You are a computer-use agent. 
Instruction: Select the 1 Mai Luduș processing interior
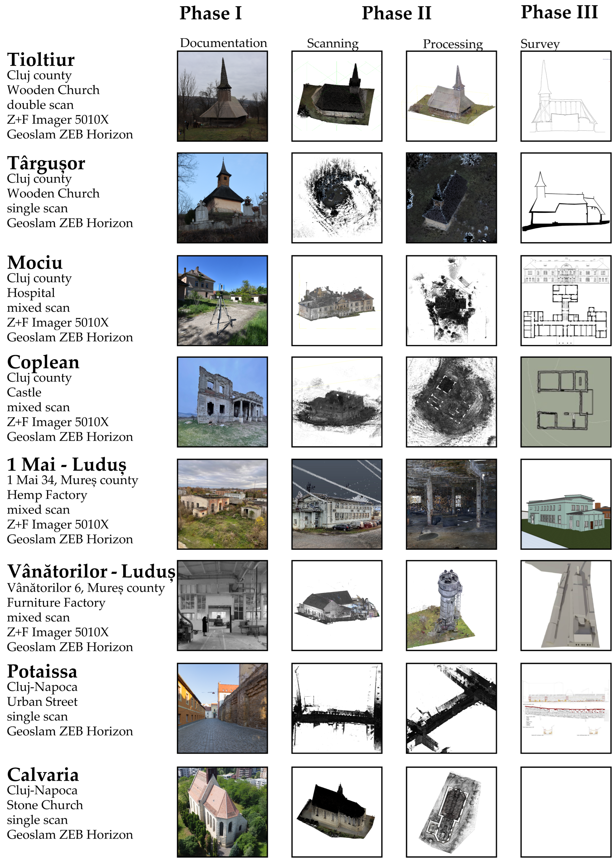[x=451, y=504]
